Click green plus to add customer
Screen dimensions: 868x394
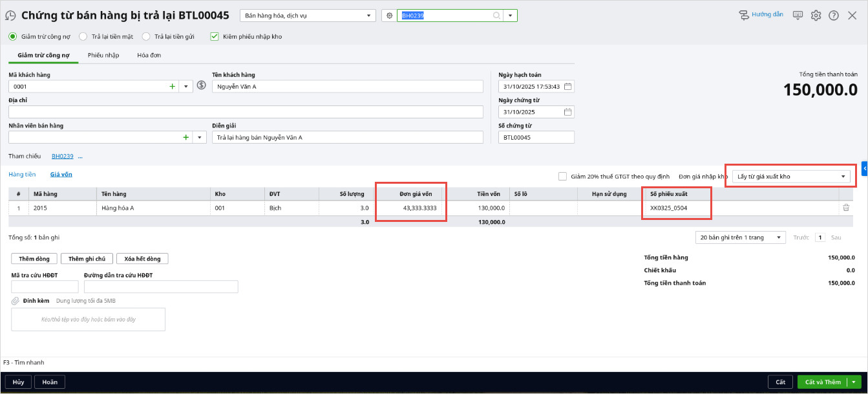[172, 86]
